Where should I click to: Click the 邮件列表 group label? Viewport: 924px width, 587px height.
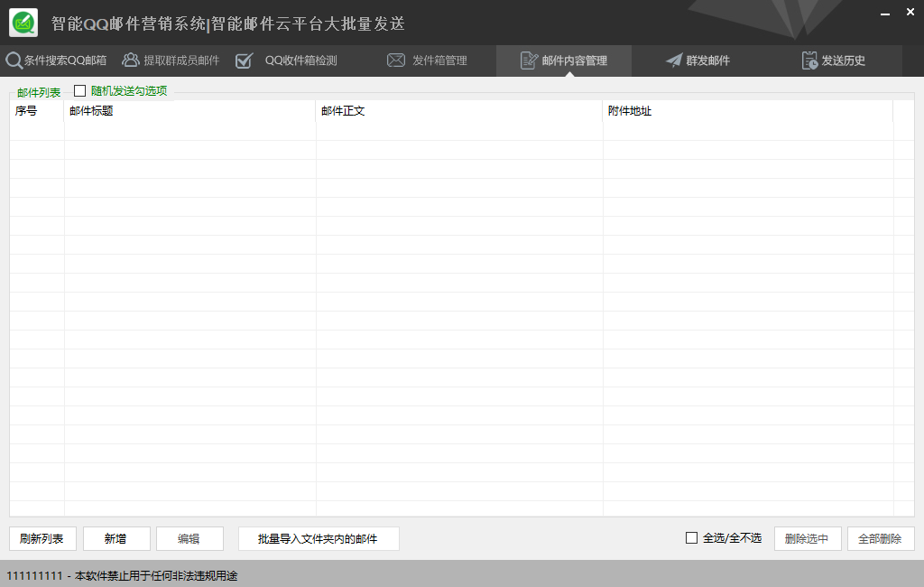[x=39, y=93]
